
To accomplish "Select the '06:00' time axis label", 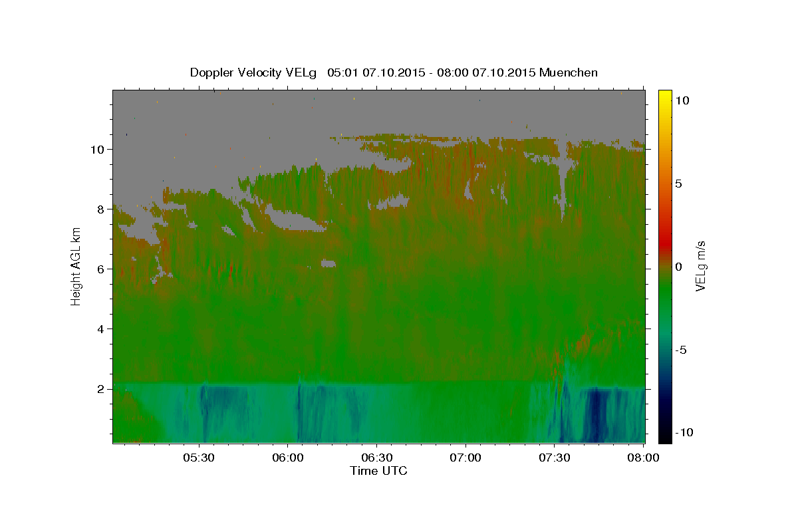I will coord(287,458).
